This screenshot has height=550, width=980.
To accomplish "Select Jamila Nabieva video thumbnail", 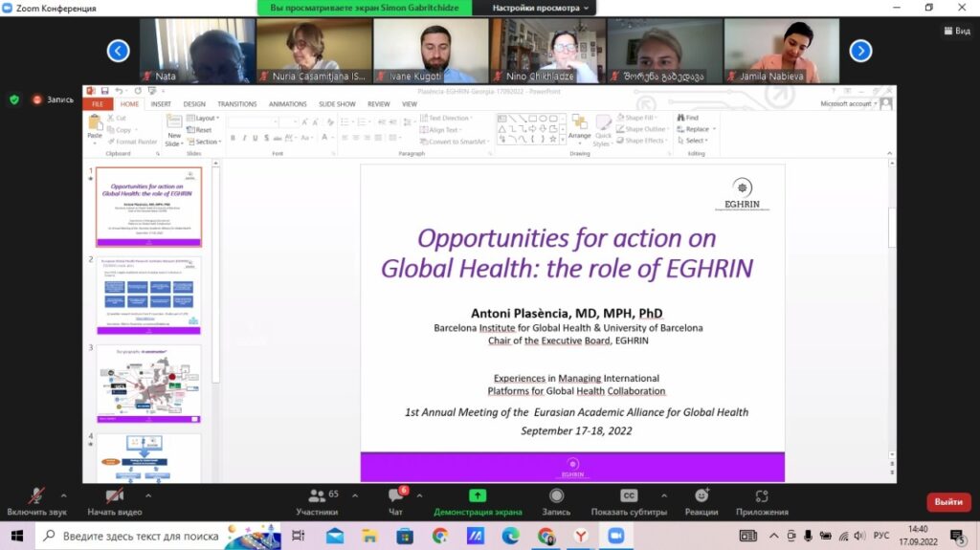I will pos(781,51).
